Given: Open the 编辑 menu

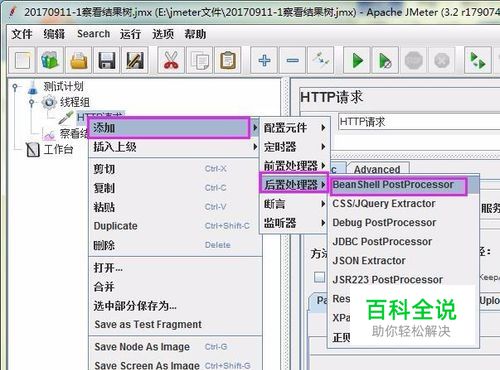Looking at the screenshot, I should coord(54,34).
